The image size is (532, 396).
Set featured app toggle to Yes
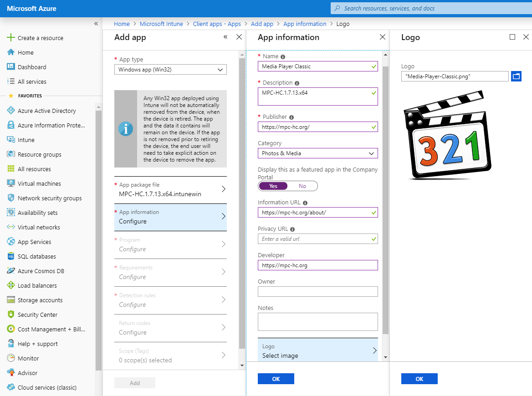pyautogui.click(x=273, y=186)
